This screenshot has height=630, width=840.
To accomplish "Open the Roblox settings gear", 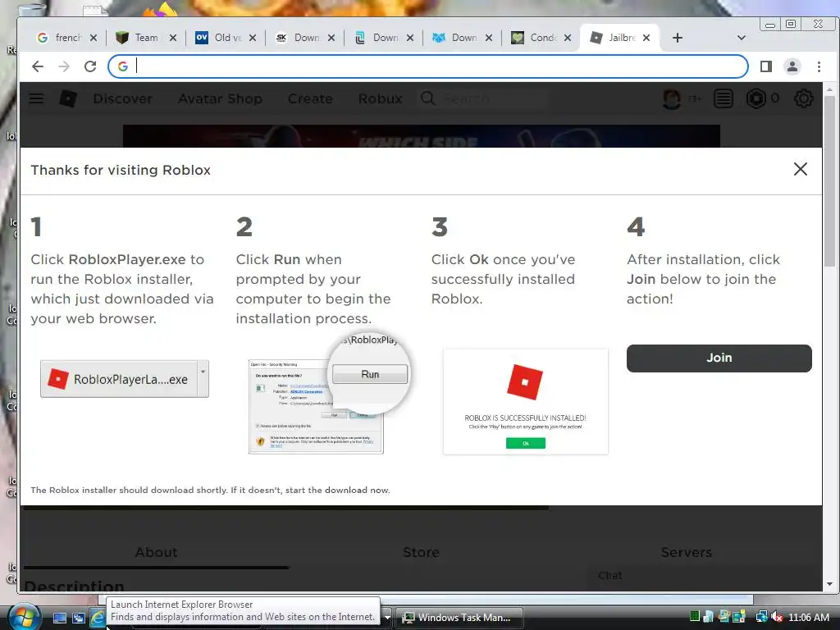I will [x=804, y=98].
